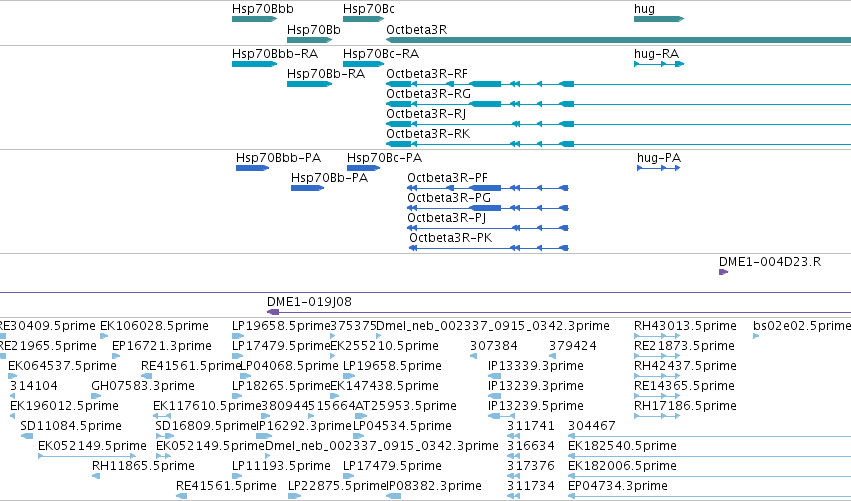Select the Octbeta3R-RF transcript label
The height and width of the screenshot is (501, 851).
427,74
